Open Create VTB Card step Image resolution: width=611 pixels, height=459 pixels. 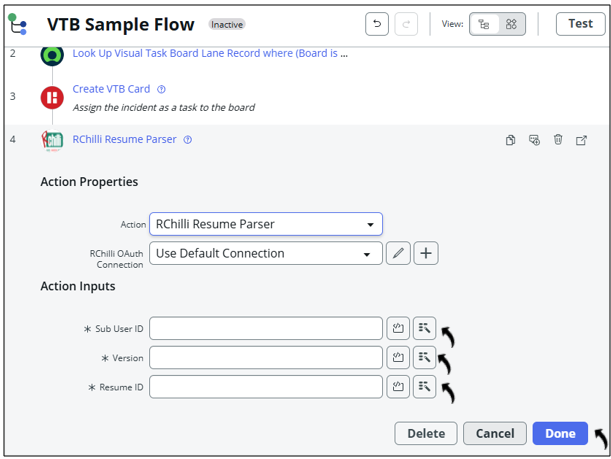coord(111,89)
